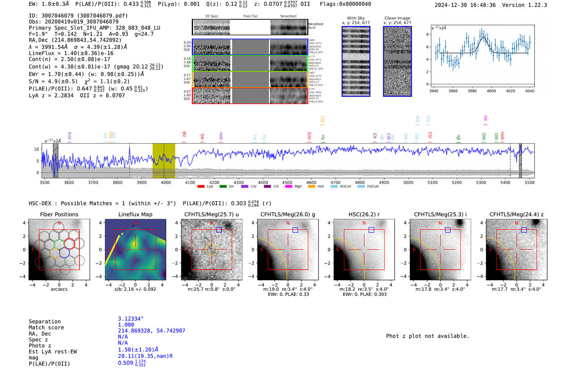
Task: Click the Lyα red legend swatch
Action: click(201, 187)
